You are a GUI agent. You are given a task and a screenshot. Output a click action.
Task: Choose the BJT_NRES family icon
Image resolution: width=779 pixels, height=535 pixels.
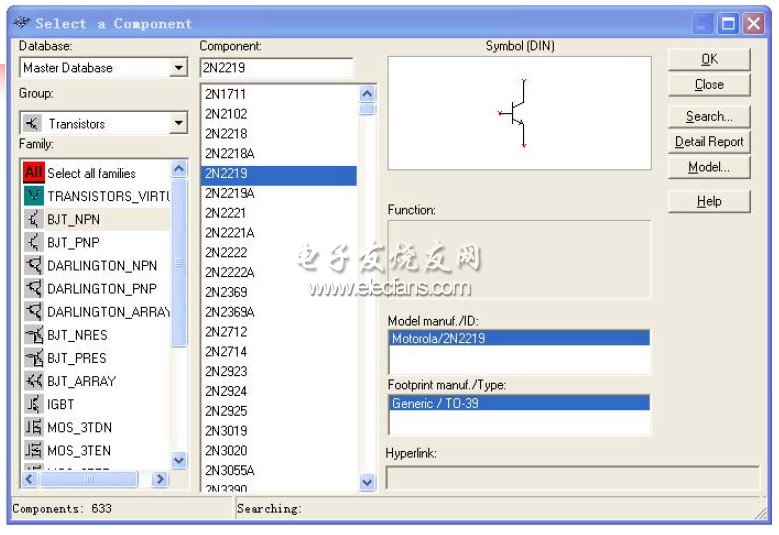tap(33, 335)
